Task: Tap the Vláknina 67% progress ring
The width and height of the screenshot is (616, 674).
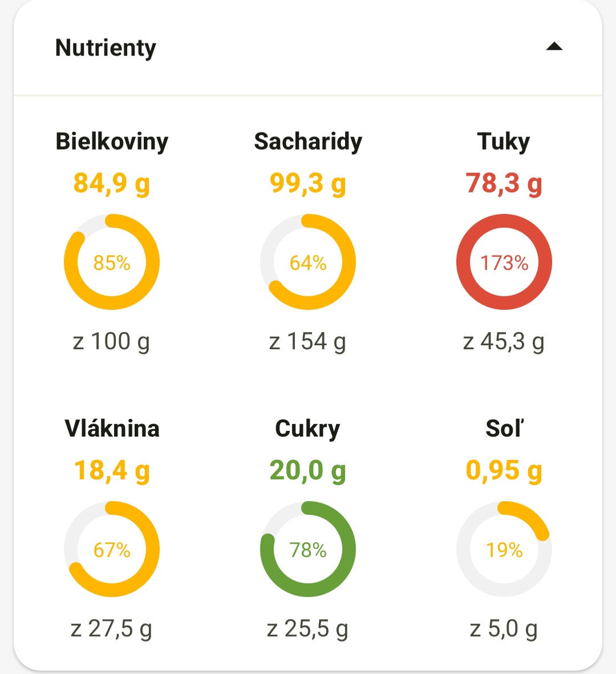Action: click(112, 550)
